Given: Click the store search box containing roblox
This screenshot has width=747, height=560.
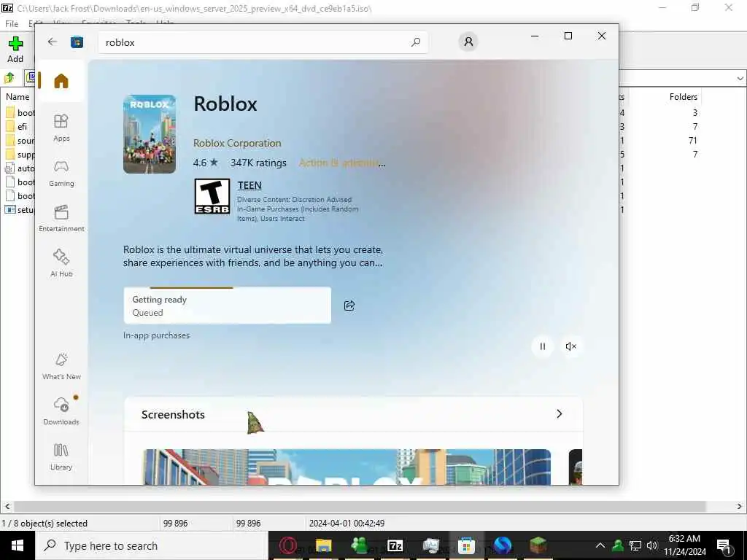Looking at the screenshot, I should point(263,42).
